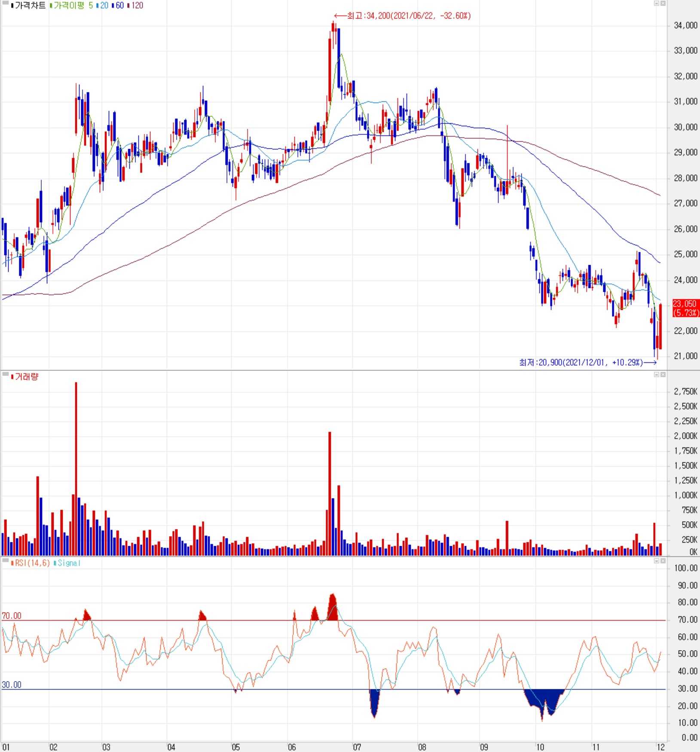Click the current price tag 23,050
700x752 pixels.
686,308
